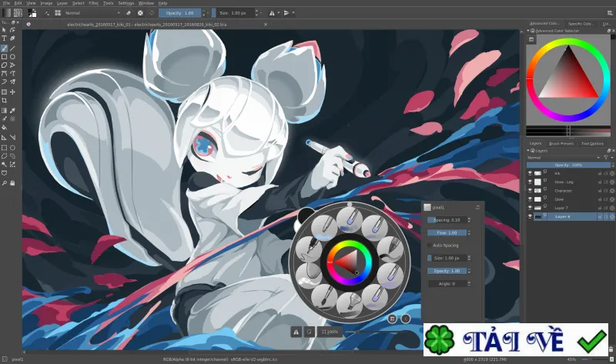This screenshot has width=616, height=364.
Task: Open the brush presets chooser in the toolbar
Action: (x=58, y=13)
